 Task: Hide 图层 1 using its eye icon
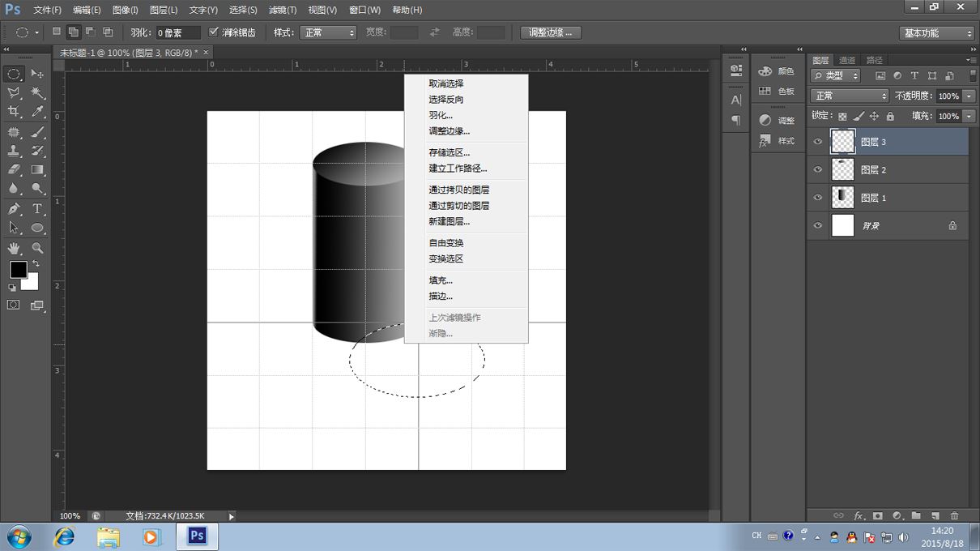coord(818,198)
